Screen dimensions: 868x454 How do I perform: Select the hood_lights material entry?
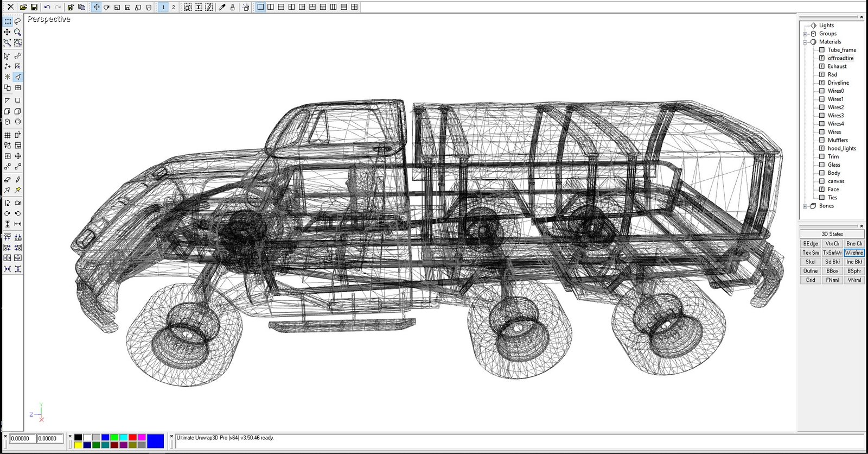coord(841,148)
